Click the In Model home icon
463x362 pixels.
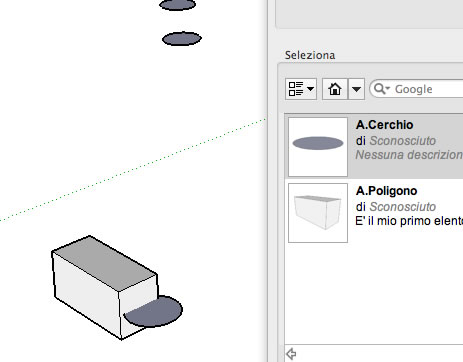pos(335,89)
